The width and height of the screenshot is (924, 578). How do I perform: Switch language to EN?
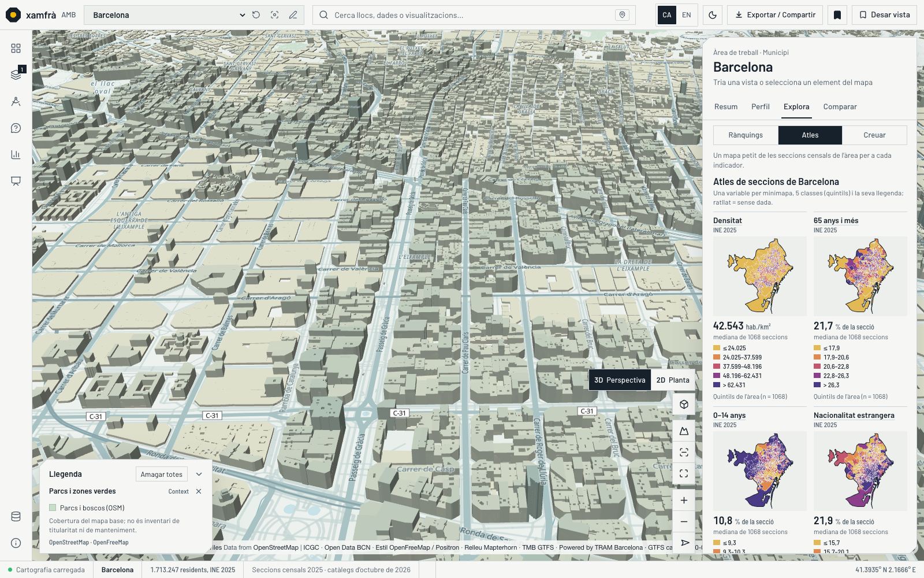click(686, 15)
